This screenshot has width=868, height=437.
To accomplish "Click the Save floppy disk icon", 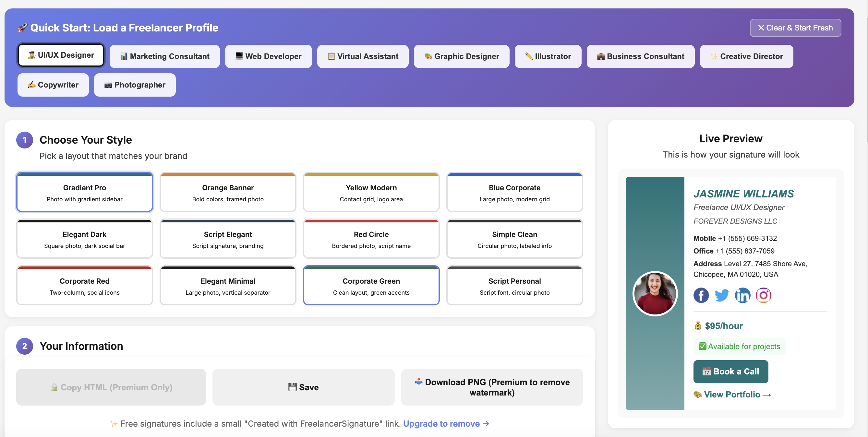I will point(293,387).
